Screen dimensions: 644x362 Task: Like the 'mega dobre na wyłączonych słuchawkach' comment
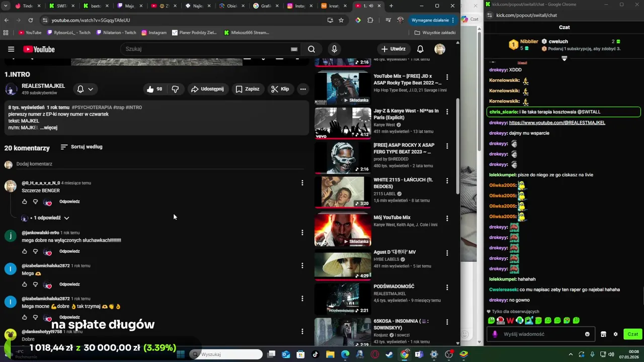pyautogui.click(x=24, y=251)
